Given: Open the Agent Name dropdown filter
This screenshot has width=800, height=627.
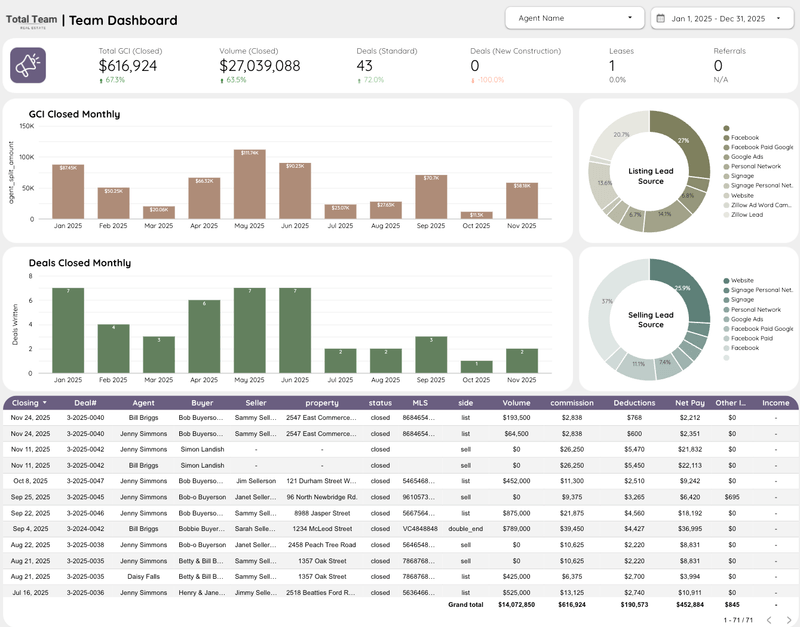Looking at the screenshot, I should click(x=574, y=18).
